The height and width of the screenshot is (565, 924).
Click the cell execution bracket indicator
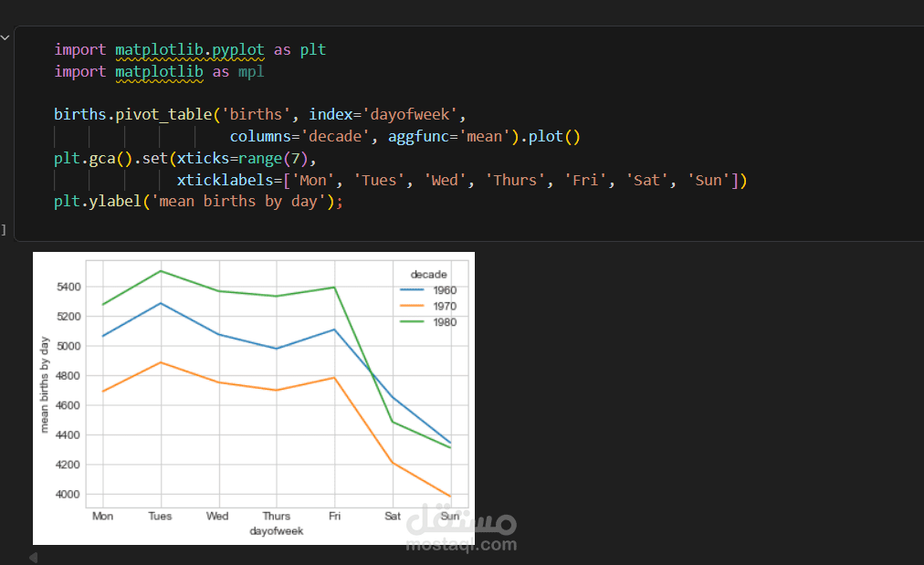coord(4,230)
